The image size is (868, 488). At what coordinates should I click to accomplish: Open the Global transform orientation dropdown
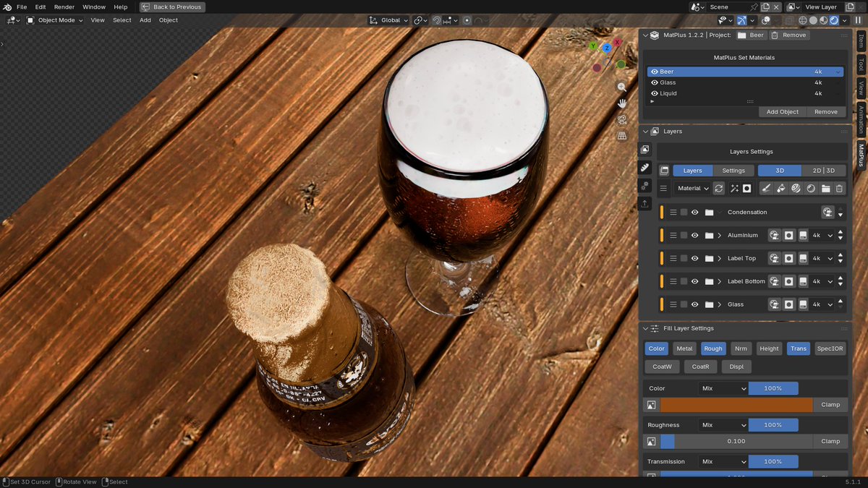point(389,20)
